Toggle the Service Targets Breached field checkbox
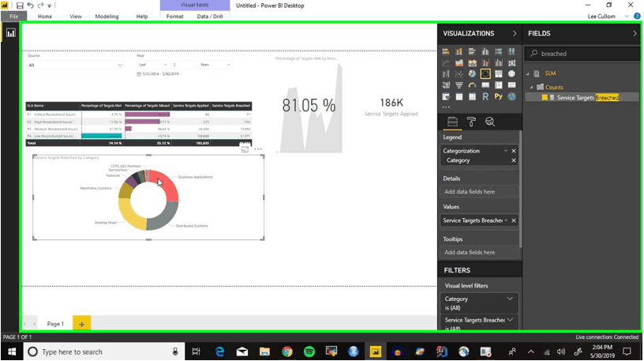Screen dimensions: 644x361 (x=545, y=97)
